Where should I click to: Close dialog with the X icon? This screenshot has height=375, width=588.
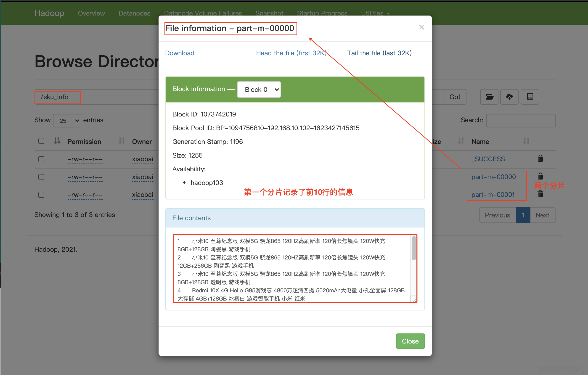click(x=421, y=27)
